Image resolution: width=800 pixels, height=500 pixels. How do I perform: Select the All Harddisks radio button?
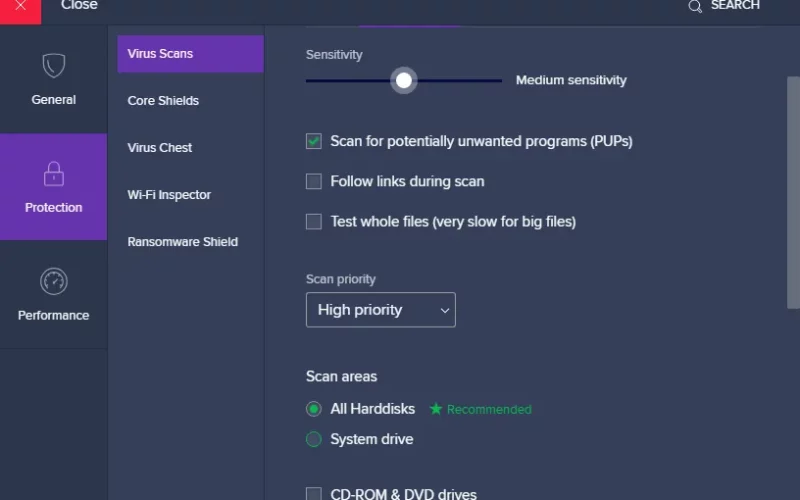[x=314, y=409]
